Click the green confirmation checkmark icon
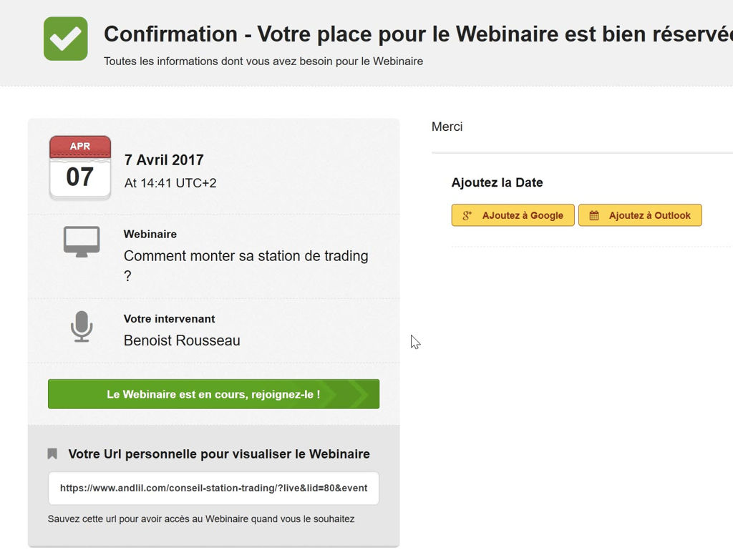 coord(65,39)
